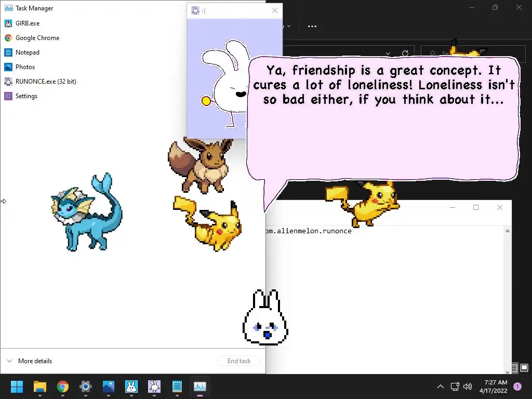Show hidden system tray icons
The width and height of the screenshot is (532, 399).
tap(441, 387)
